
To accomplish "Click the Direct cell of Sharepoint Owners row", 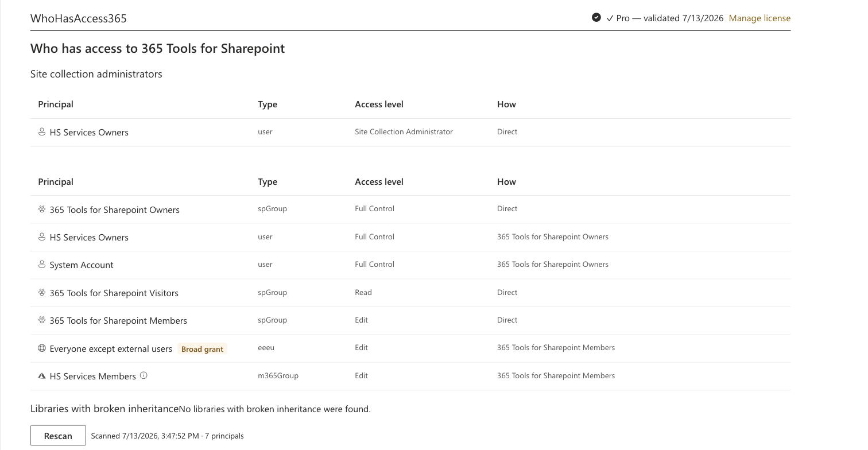I will [x=507, y=209].
